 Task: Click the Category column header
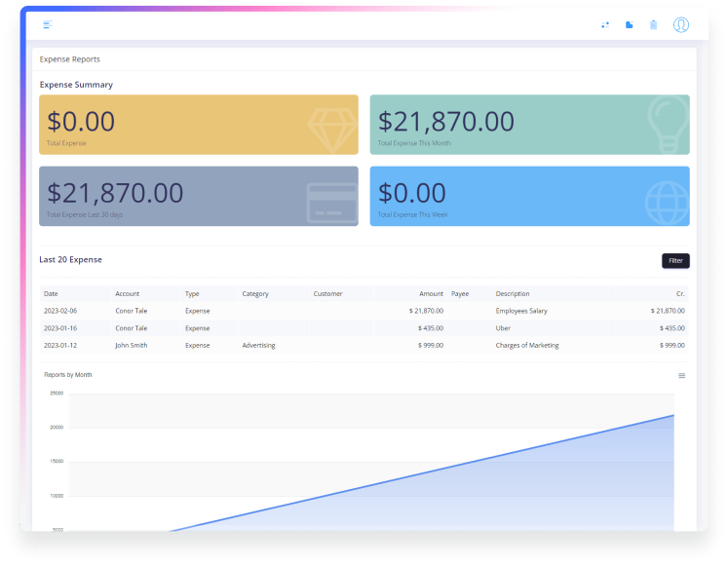pos(255,293)
